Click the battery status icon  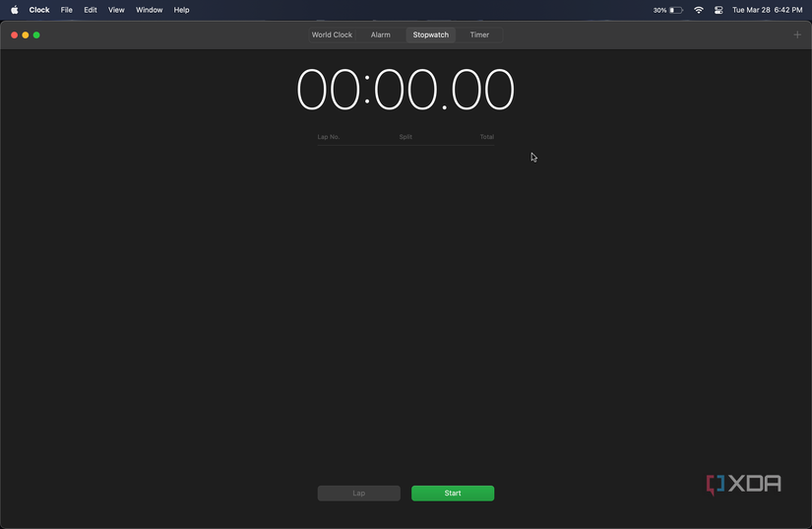point(676,10)
